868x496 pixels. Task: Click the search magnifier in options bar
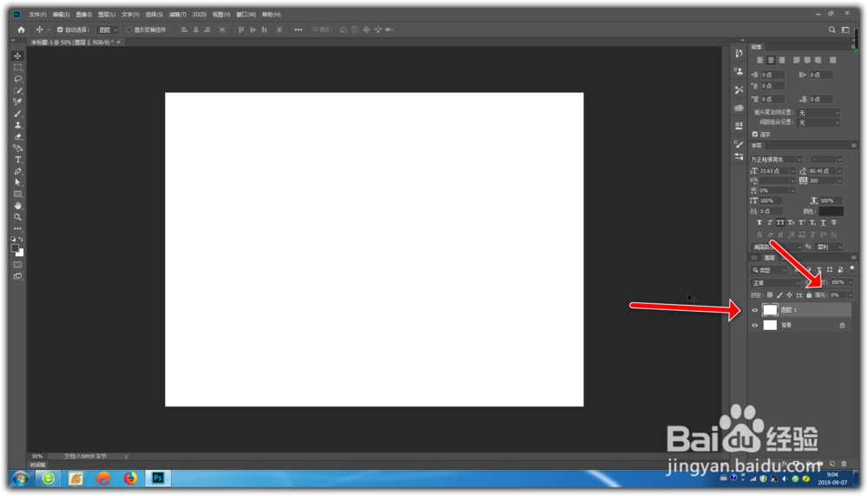pyautogui.click(x=832, y=30)
